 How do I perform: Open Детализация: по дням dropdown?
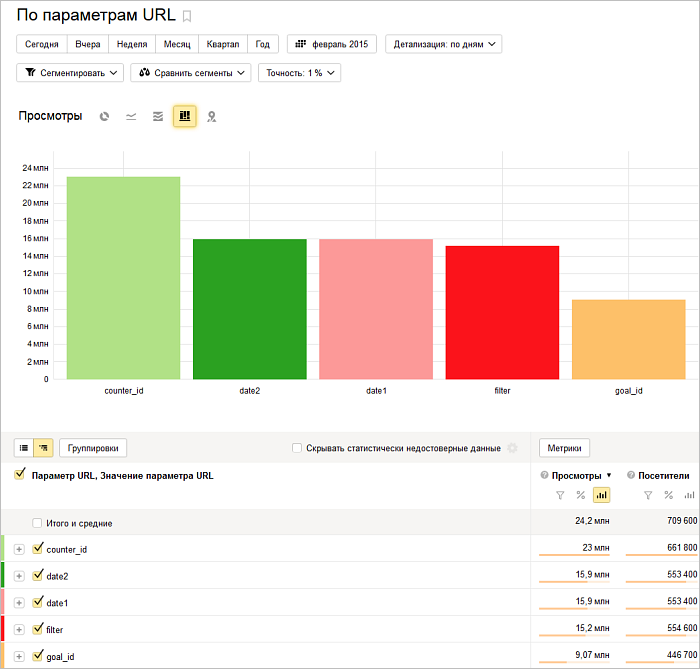(x=444, y=44)
